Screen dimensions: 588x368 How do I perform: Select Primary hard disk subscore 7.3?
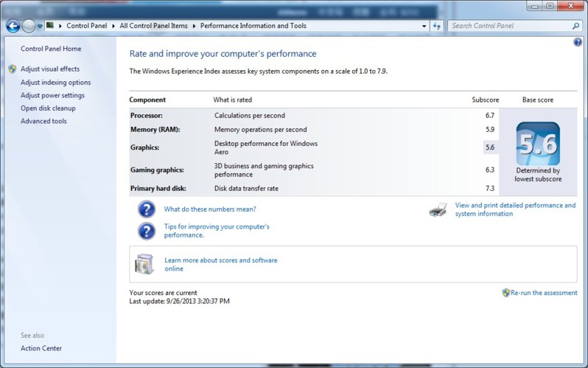tap(490, 189)
